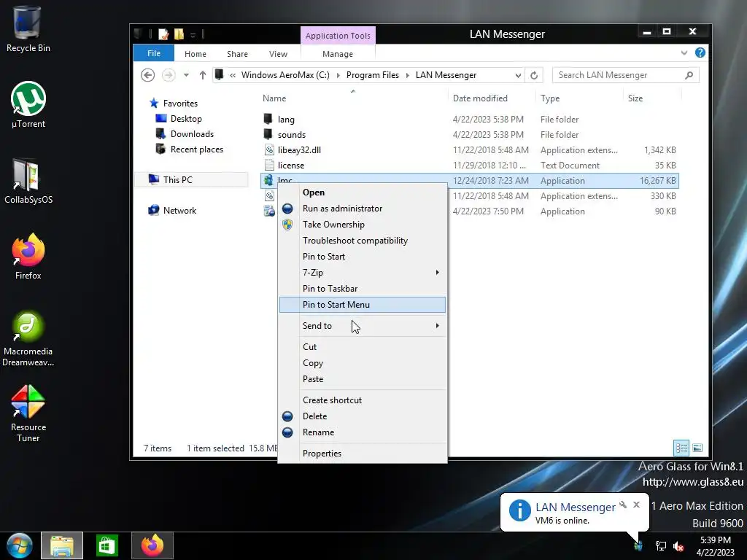Choose Take Ownership in context menu
The width and height of the screenshot is (747, 560).
(x=363, y=225)
